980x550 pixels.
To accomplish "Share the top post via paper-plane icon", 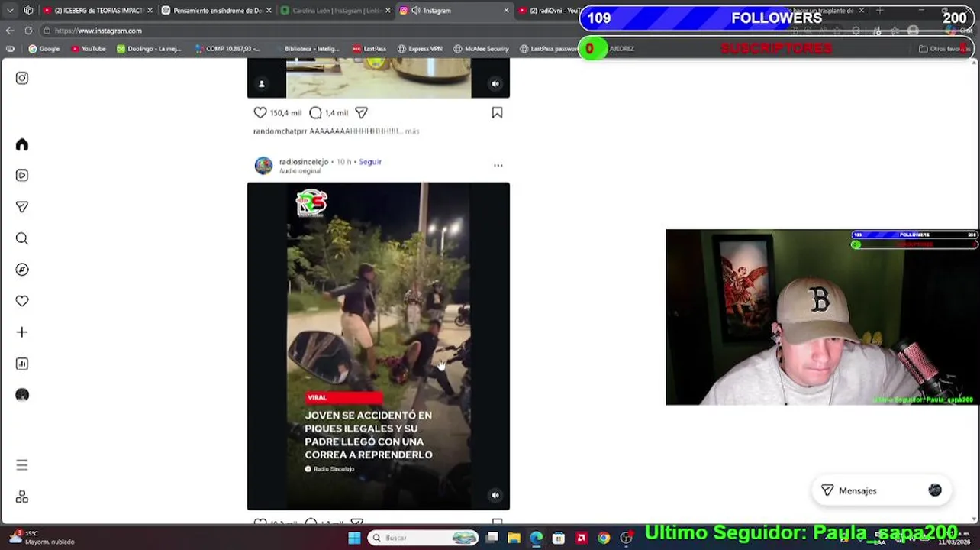I will [362, 112].
